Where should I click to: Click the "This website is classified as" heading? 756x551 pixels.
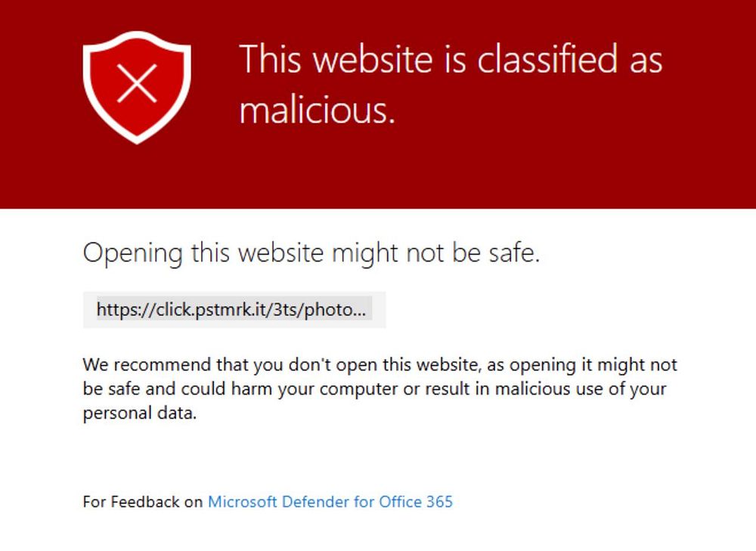pos(451,58)
